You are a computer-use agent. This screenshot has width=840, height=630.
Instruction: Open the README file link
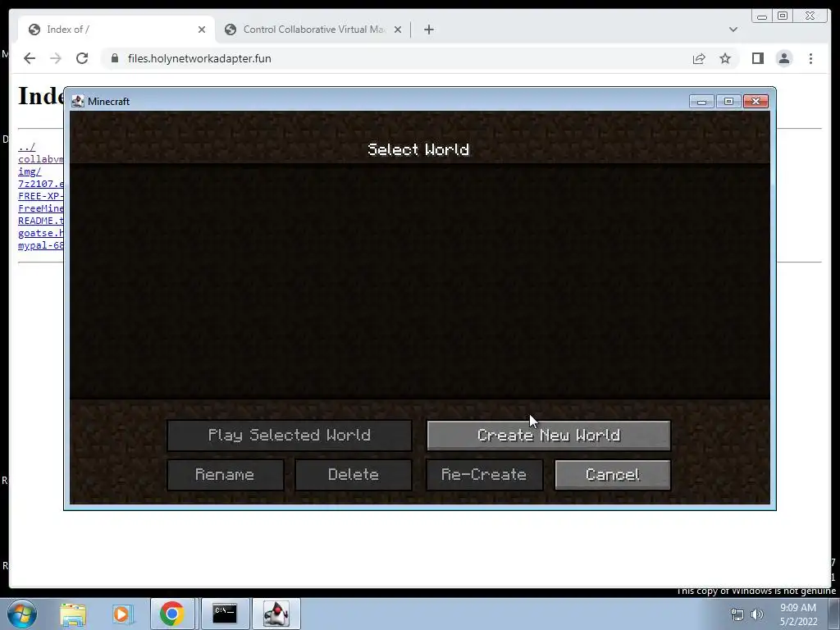click(x=41, y=221)
